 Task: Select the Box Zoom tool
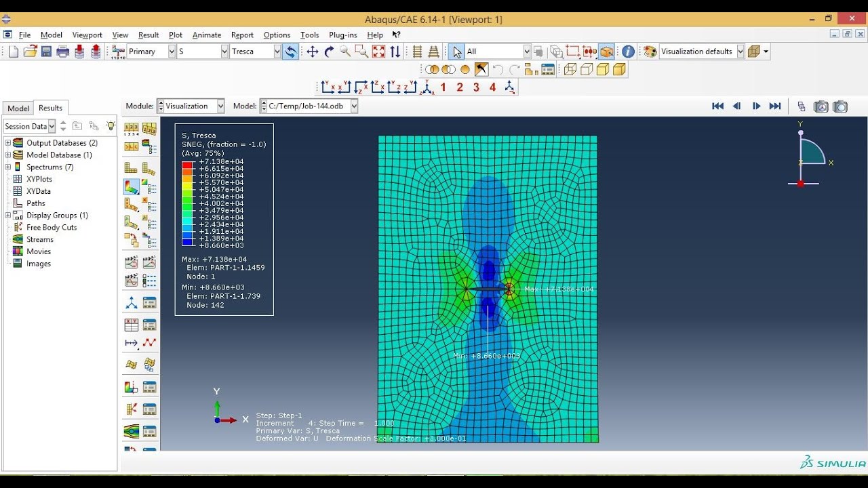[x=361, y=52]
